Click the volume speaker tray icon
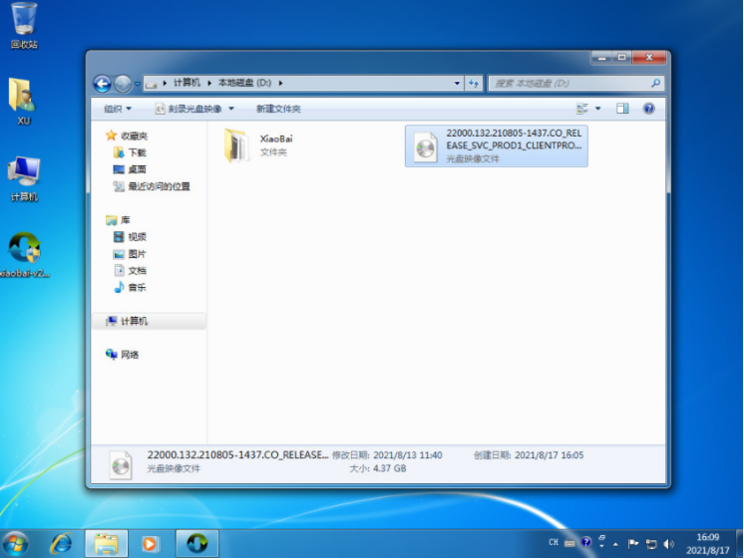Screen dimensions: 744x560 [x=668, y=544]
